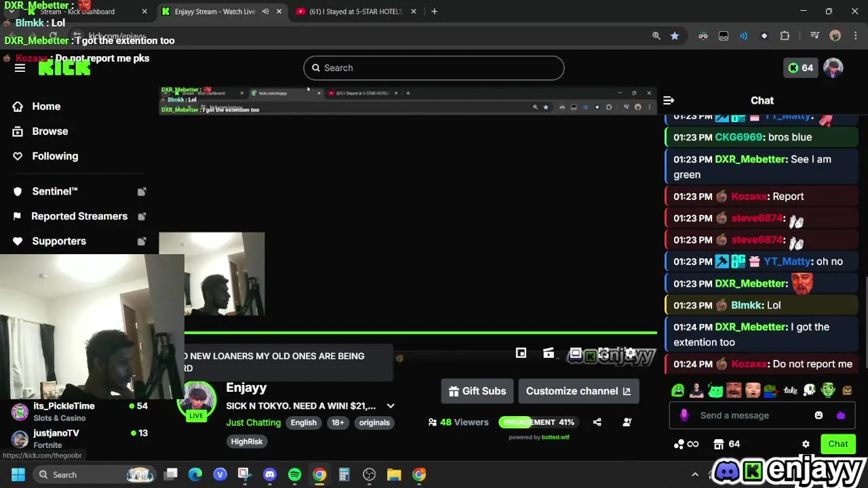This screenshot has width=868, height=488.
Task: Click the purple extension icon in chat input
Action: point(841,415)
